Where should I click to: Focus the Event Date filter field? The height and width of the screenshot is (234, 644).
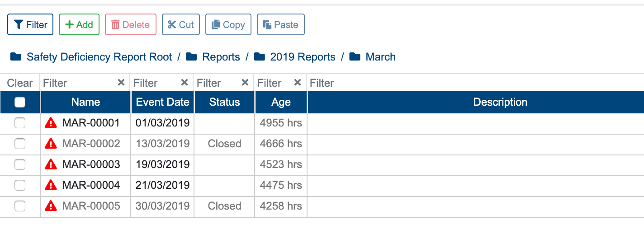tap(156, 83)
